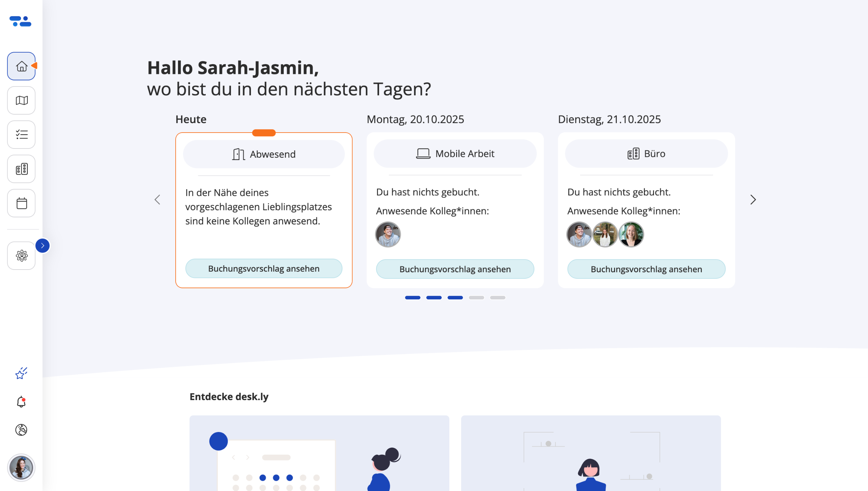Viewport: 868px width, 491px height.
Task: Click the shooting star what's new icon
Action: click(x=21, y=373)
